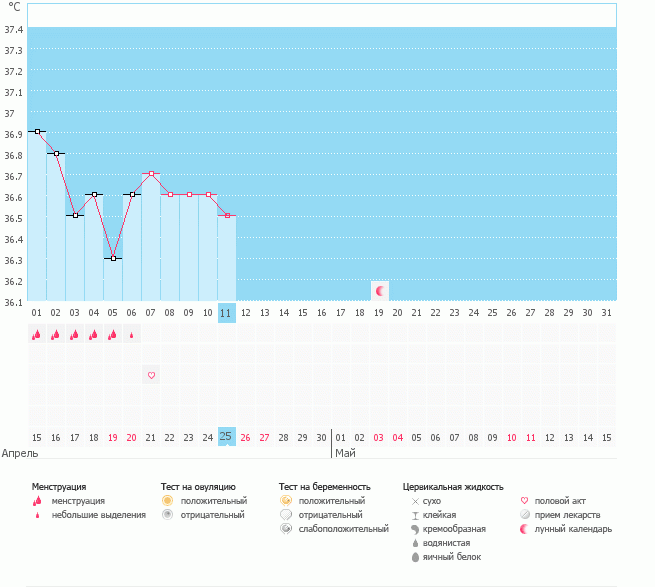
Task: Click the 36.9 temperature point on day 01
Action: point(36,131)
